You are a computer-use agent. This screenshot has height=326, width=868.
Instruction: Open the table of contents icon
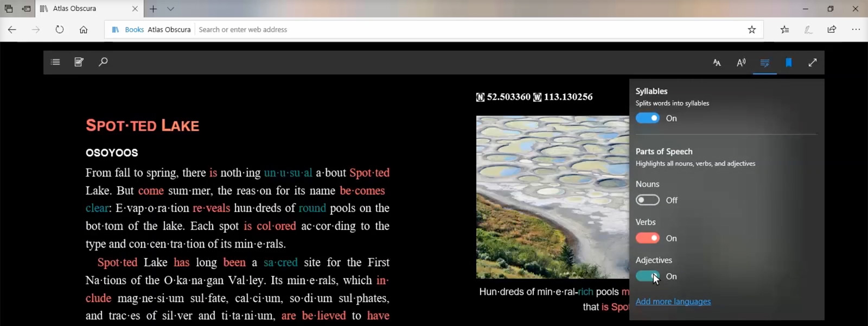click(x=55, y=62)
